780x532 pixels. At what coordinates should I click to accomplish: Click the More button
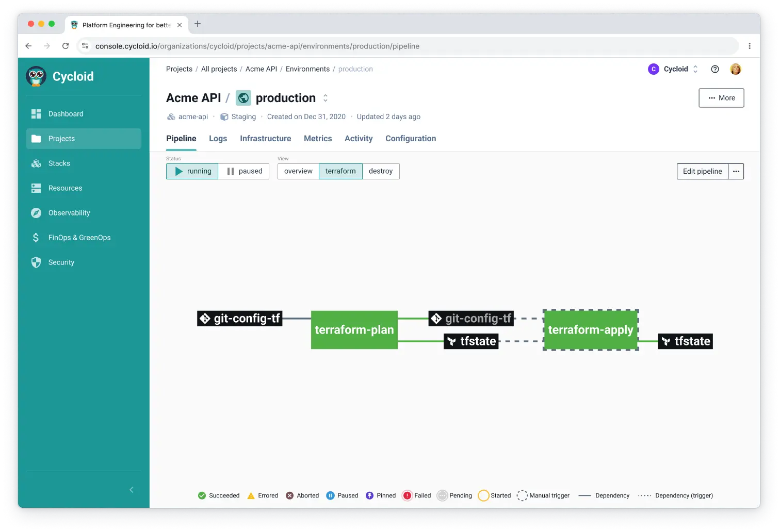(x=721, y=98)
